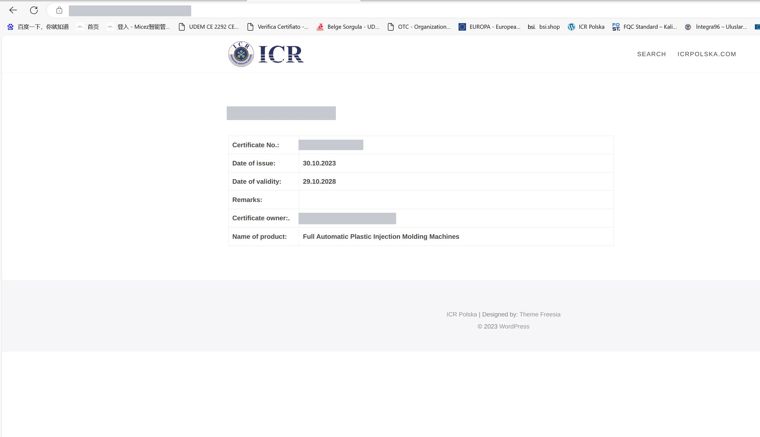Open the ICR Polska footer link

tap(461, 314)
